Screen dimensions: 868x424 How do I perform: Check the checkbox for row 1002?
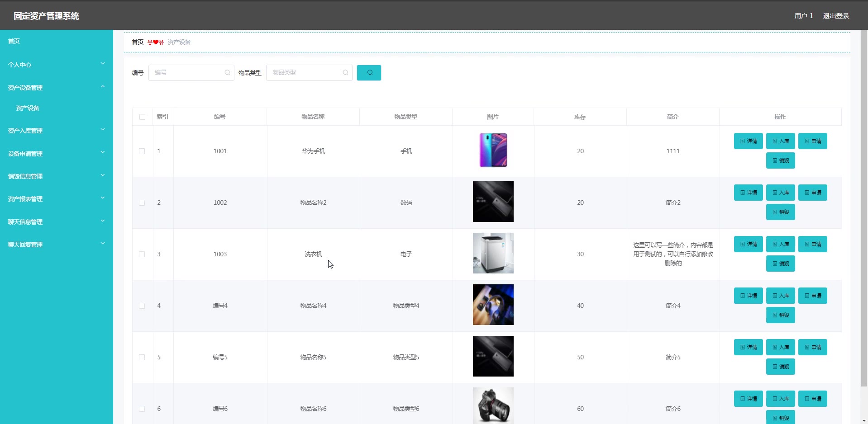142,203
